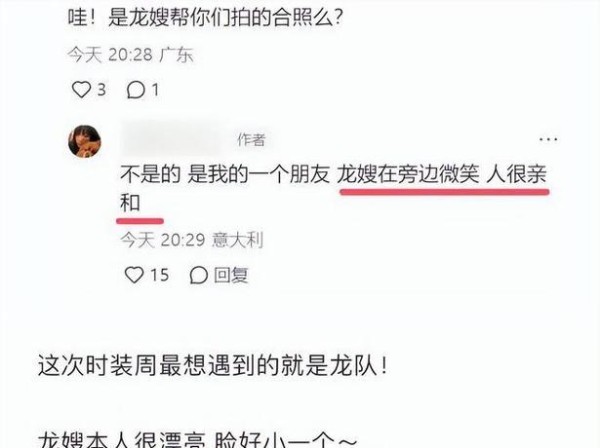Image resolution: width=600 pixels, height=448 pixels.
Task: Tap the 回复 speech bubble icon
Action: [x=199, y=275]
